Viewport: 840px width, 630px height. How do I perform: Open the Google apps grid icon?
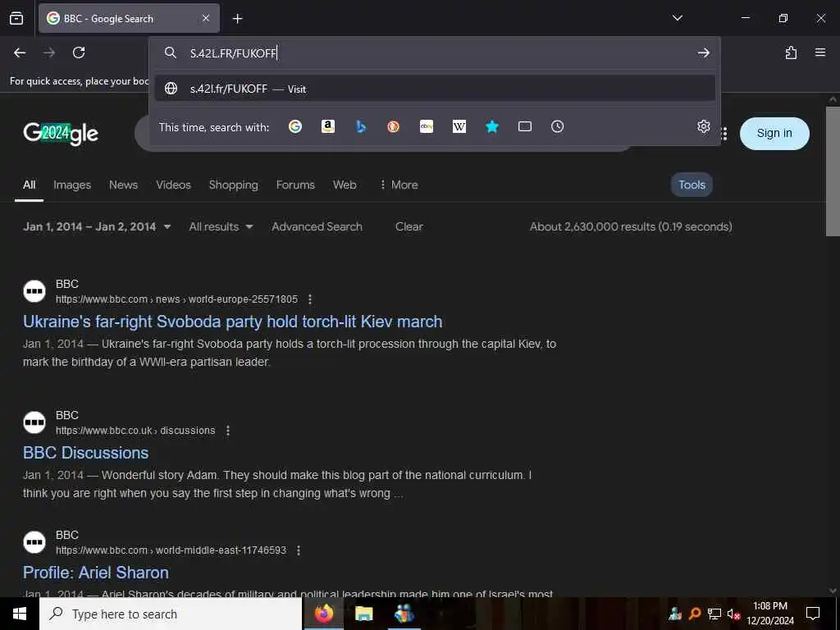coord(725,134)
